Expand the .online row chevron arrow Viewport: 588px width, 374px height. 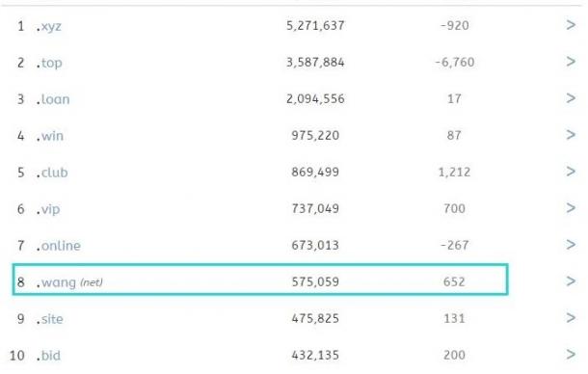[571, 245]
